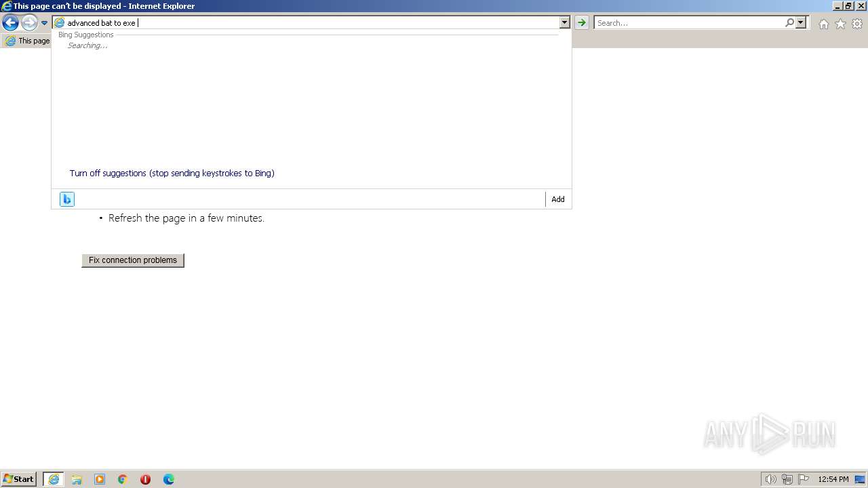This screenshot has width=868, height=488.
Task: Switch to Internet Explorer taskbar button
Action: [x=54, y=479]
